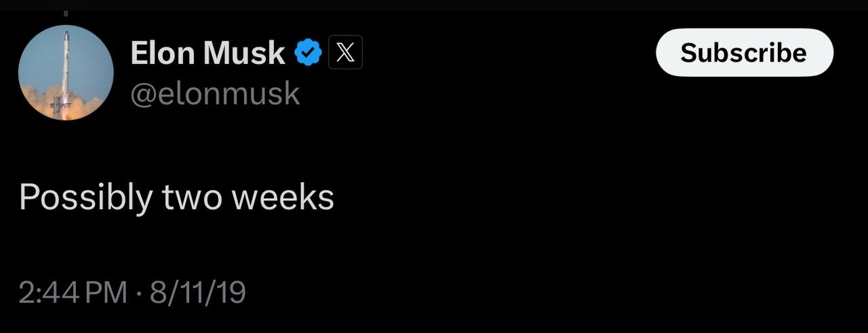
Task: Click the tweet text 'Possibly two weeks'
Action: 176,197
